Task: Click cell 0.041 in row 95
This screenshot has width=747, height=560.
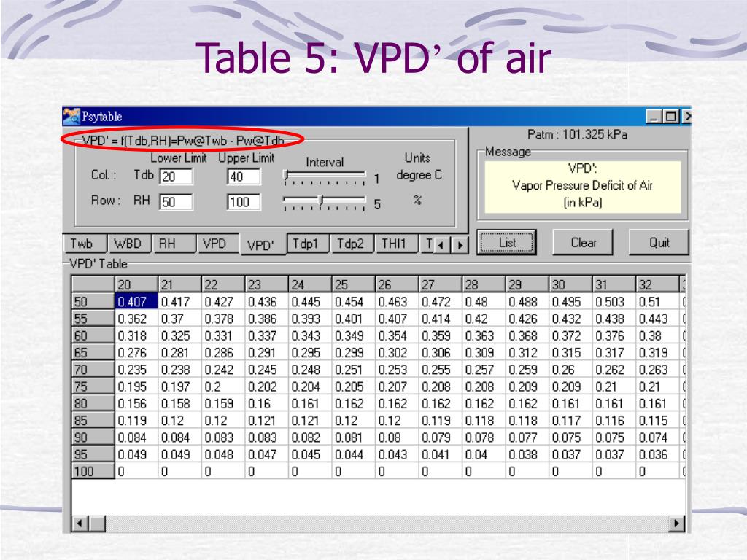Action: point(440,454)
